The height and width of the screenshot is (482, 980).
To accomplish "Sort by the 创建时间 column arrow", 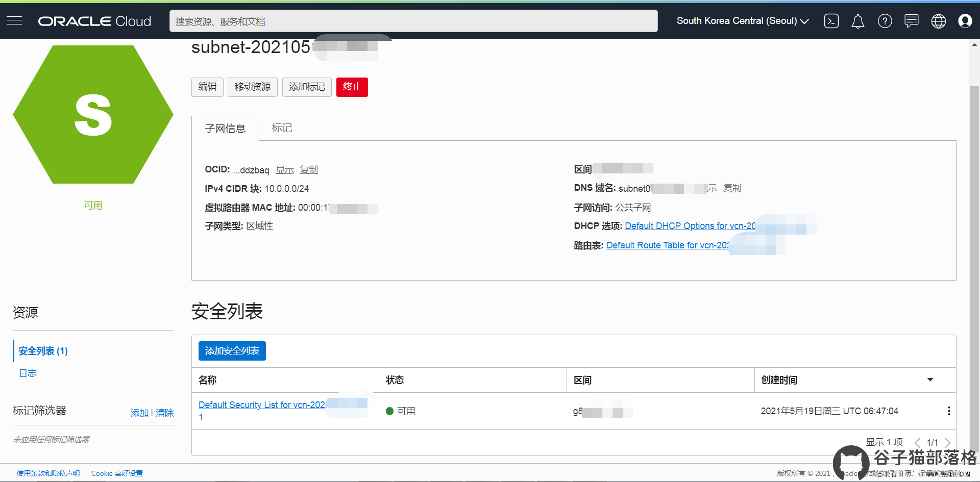I will (930, 379).
